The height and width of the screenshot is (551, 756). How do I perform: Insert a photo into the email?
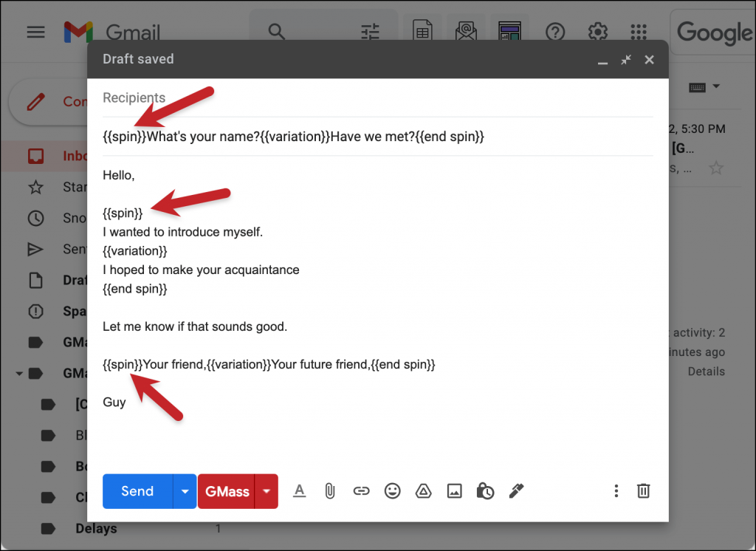tap(454, 490)
